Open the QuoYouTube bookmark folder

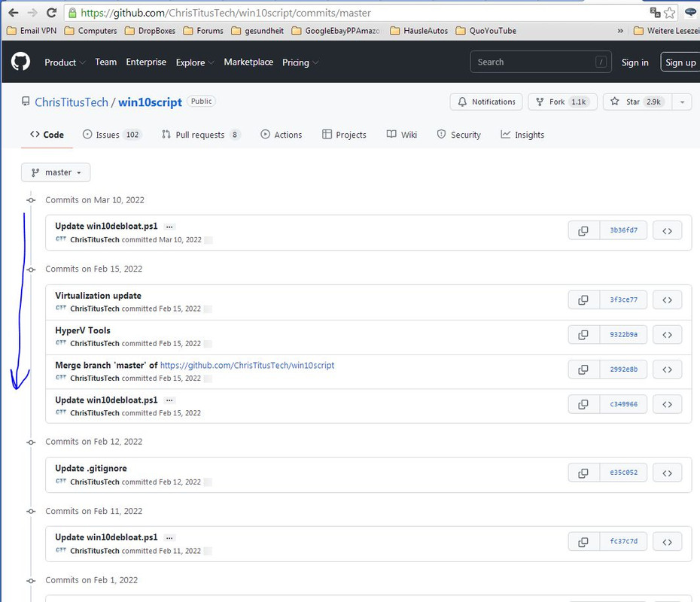pyautogui.click(x=486, y=31)
